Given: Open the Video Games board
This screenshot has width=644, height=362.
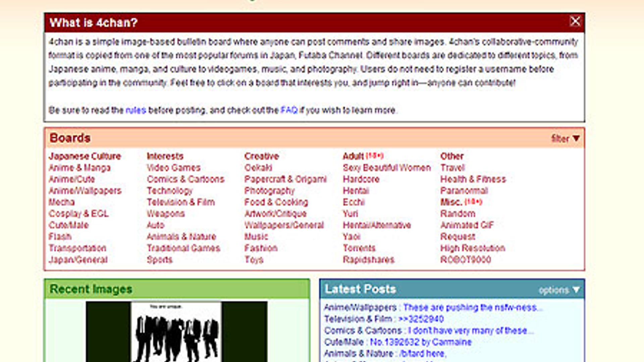Looking at the screenshot, I should click(x=174, y=168).
